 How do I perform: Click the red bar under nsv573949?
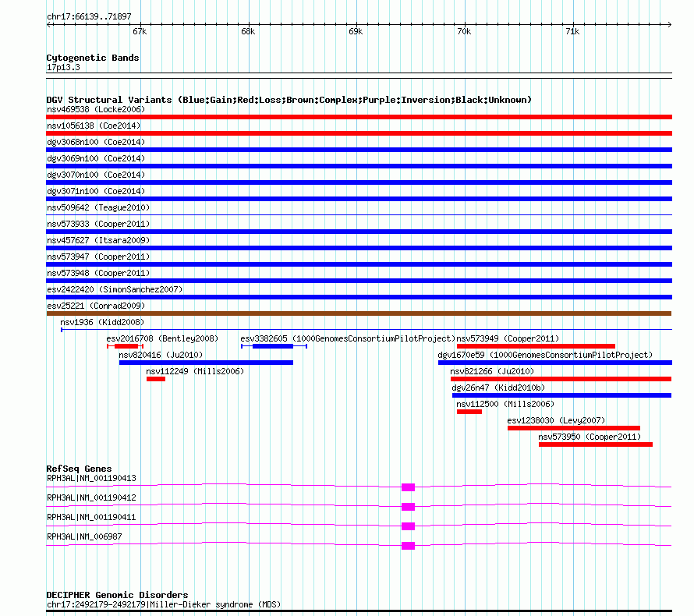pos(536,346)
